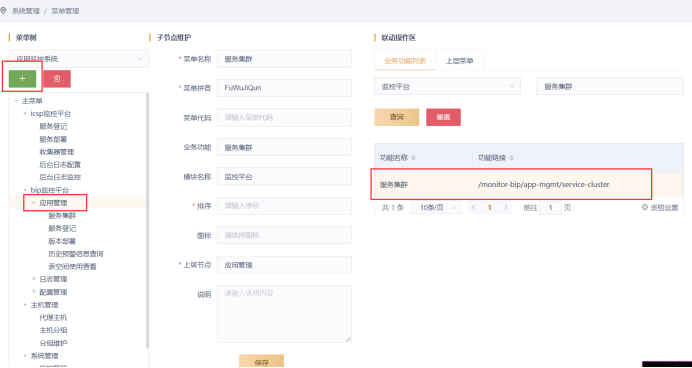The height and width of the screenshot is (368, 692).
Task: Click 菜单管理 in the breadcrumb
Action: pos(65,11)
